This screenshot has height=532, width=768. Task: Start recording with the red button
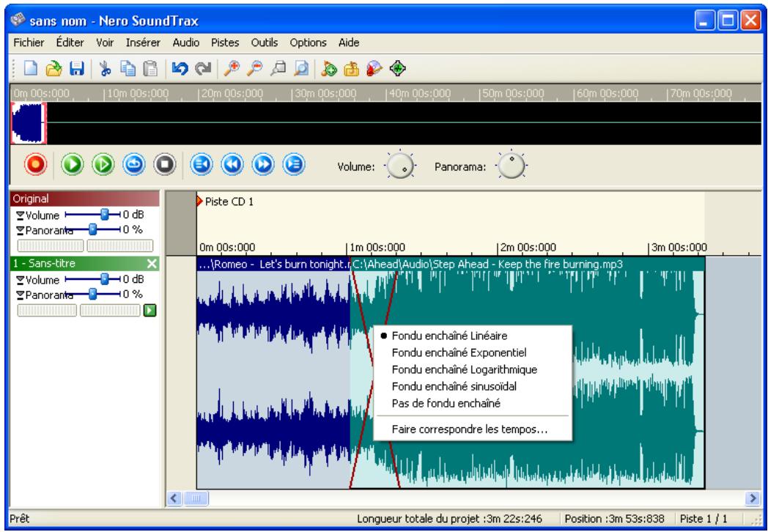35,165
